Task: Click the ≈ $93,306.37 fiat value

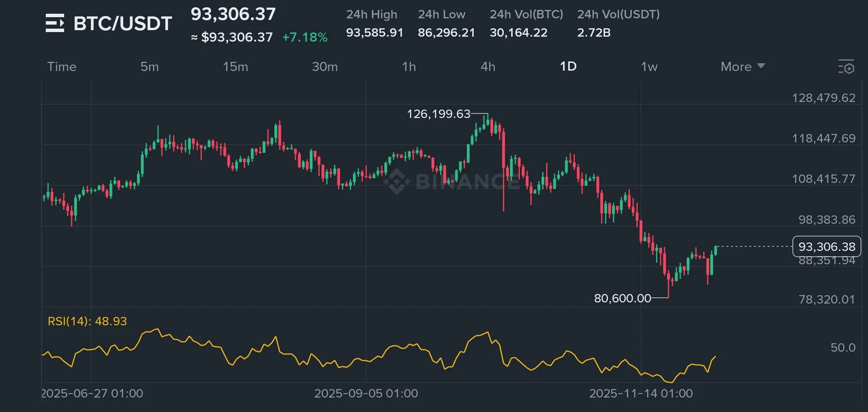Action: tap(232, 37)
